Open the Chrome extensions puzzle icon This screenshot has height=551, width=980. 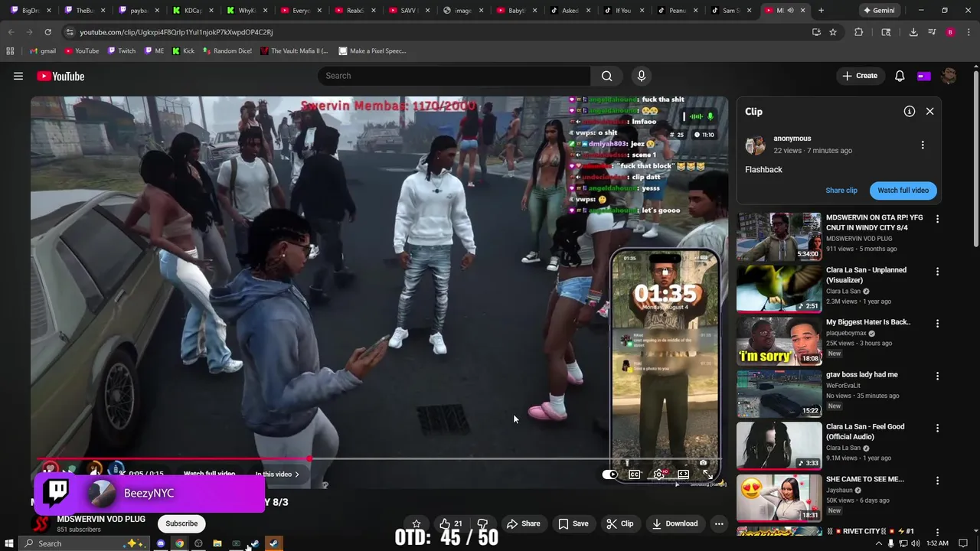pyautogui.click(x=858, y=32)
